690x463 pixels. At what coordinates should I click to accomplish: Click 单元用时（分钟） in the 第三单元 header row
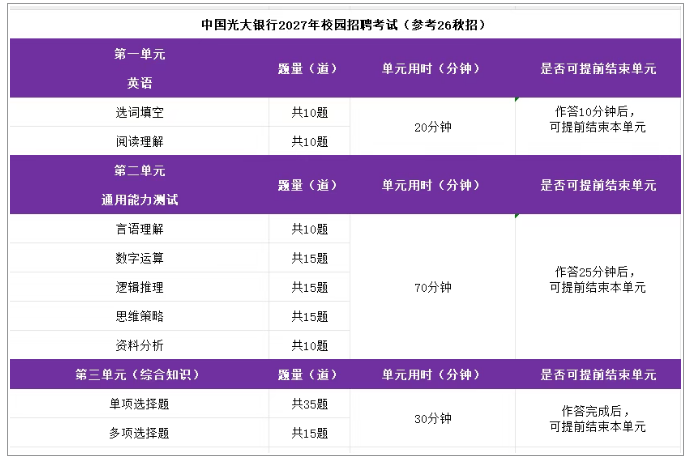(x=431, y=375)
